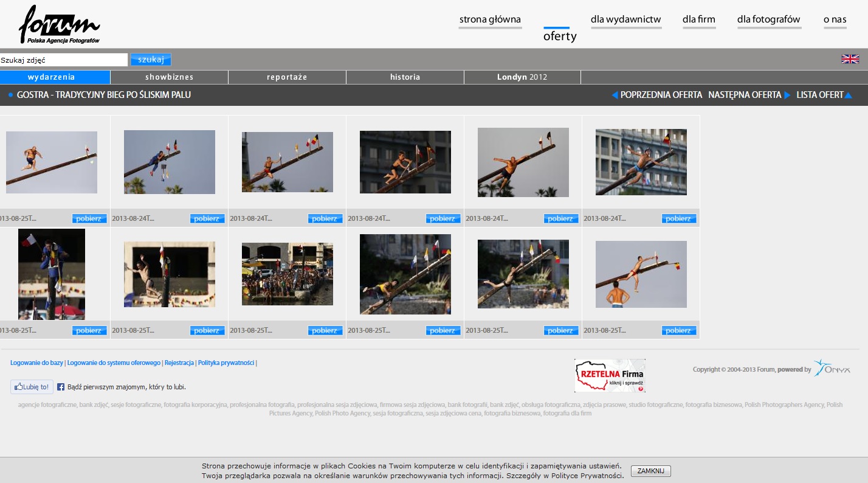Viewport: 868px width, 483px height.
Task: Click the Forum agency logo
Action: click(59, 25)
